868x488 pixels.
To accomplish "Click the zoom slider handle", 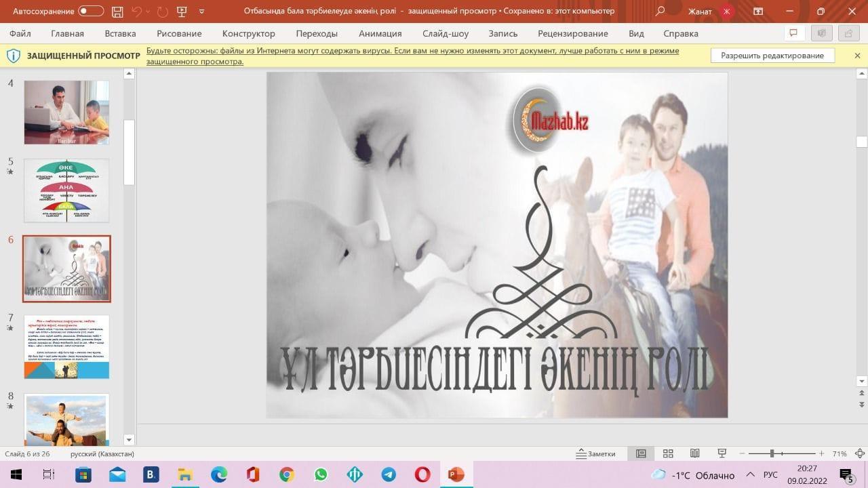I will coord(772,453).
